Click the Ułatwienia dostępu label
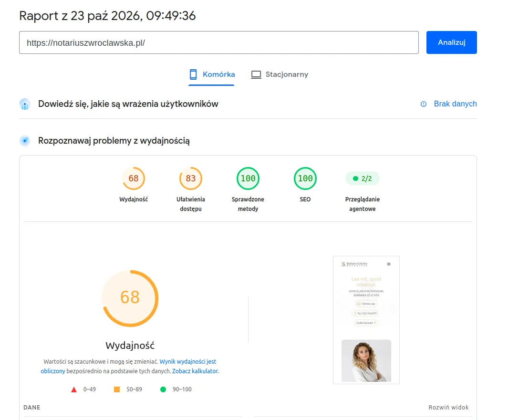Viewport: 519px width, 420px height. pyautogui.click(x=191, y=204)
